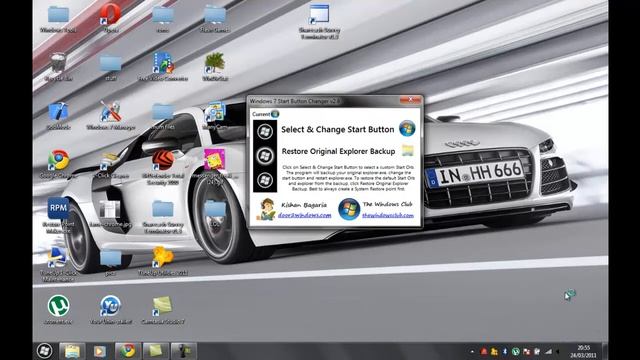Image resolution: width=640 pixels, height=360 pixels.
Task: Select the uTorrent desktop icon
Action: pos(58,310)
